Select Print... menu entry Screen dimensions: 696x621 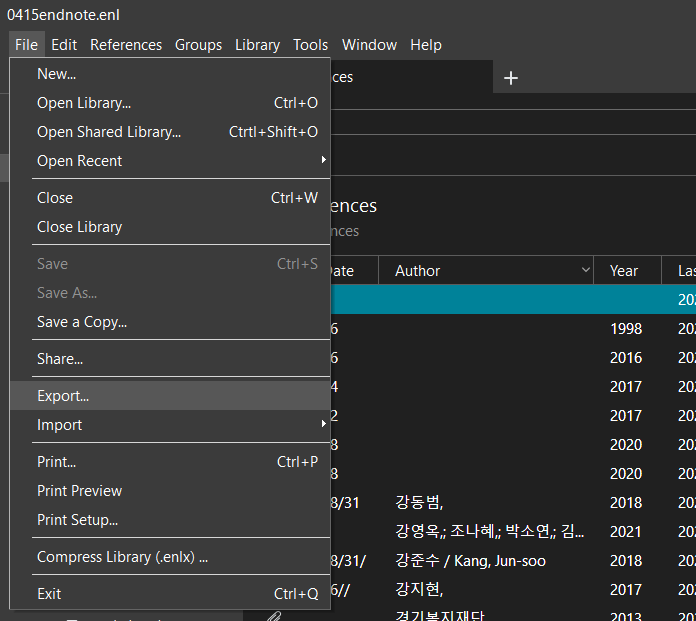(170, 462)
